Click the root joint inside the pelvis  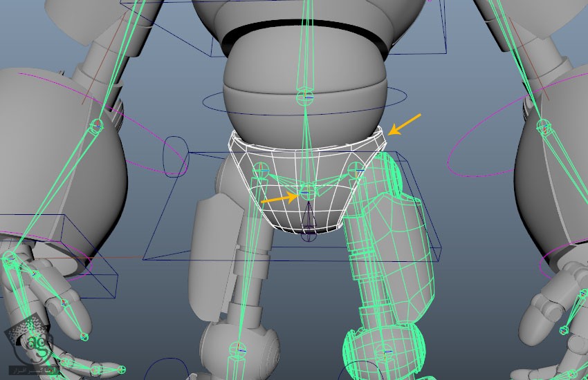click(307, 195)
